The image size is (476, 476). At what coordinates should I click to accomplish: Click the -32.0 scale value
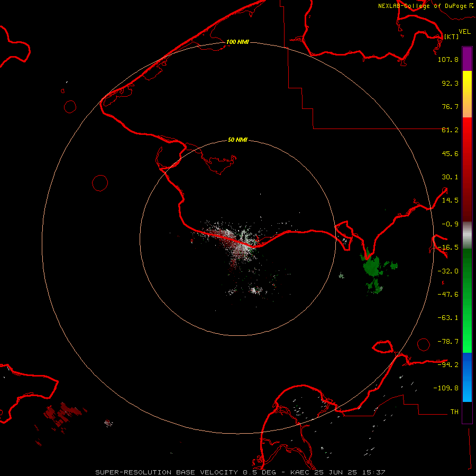coord(448,271)
